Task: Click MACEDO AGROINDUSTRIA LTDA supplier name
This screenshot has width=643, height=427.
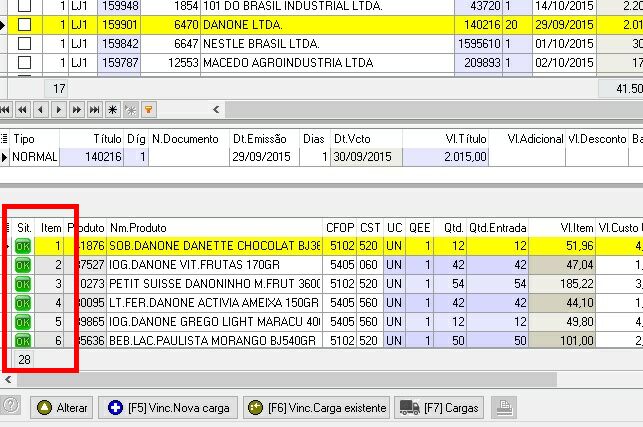Action: [x=288, y=63]
